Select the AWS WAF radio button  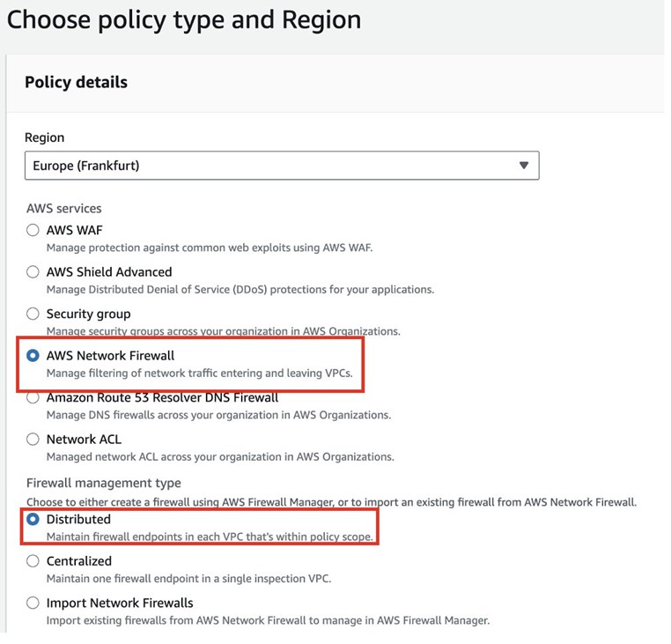(x=33, y=230)
